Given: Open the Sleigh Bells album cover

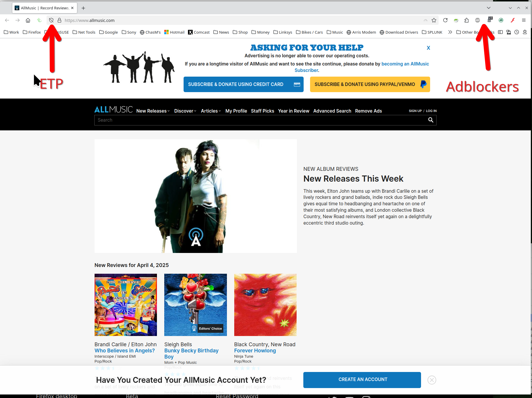Looking at the screenshot, I should [x=196, y=305].
